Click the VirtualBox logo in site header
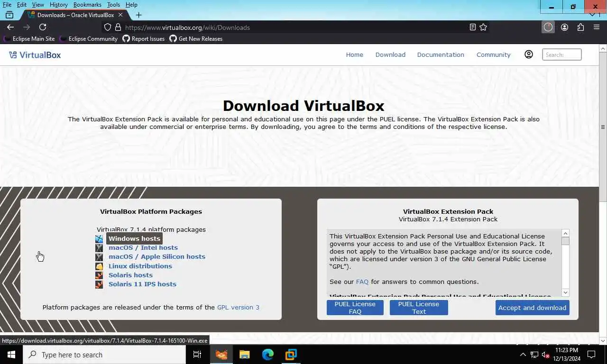This screenshot has height=364, width=607. (35, 55)
